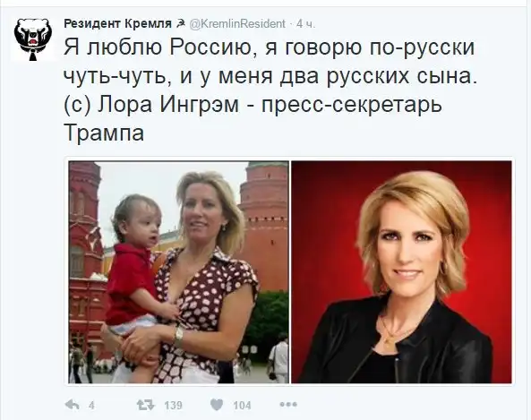Screen dimensions: 531x420
Task: Click the reply arrow icon
Action: 73,405
